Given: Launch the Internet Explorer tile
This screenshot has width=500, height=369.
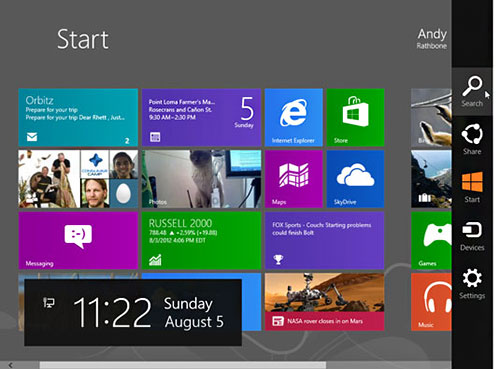Looking at the screenshot, I should 294,117.
